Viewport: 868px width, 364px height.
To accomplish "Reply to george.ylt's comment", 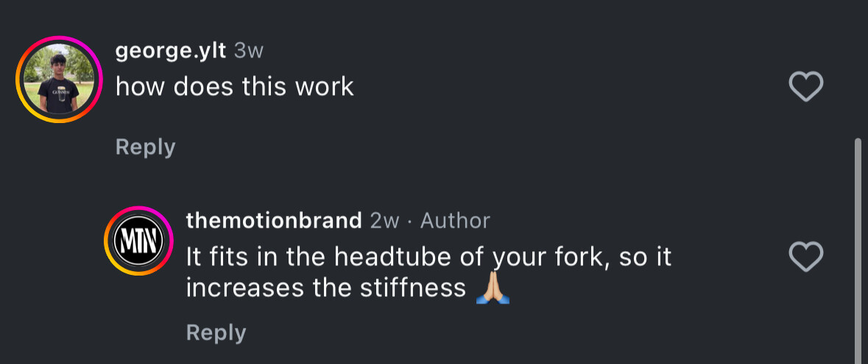I will 146,147.
